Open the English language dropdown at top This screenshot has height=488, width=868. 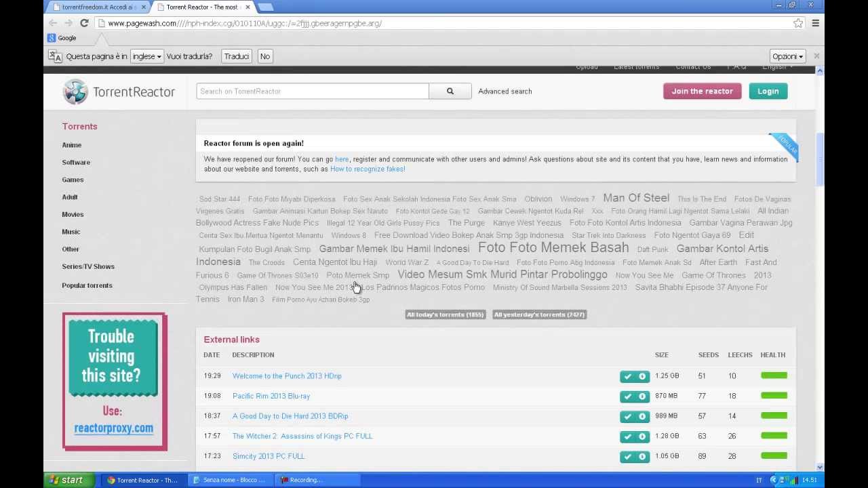tap(777, 67)
